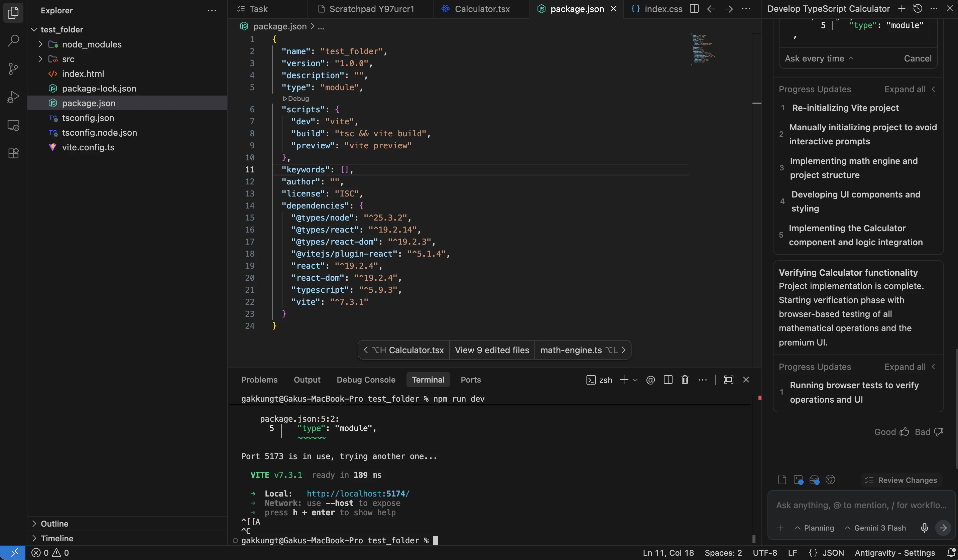Collapse the test_folder root

click(34, 29)
